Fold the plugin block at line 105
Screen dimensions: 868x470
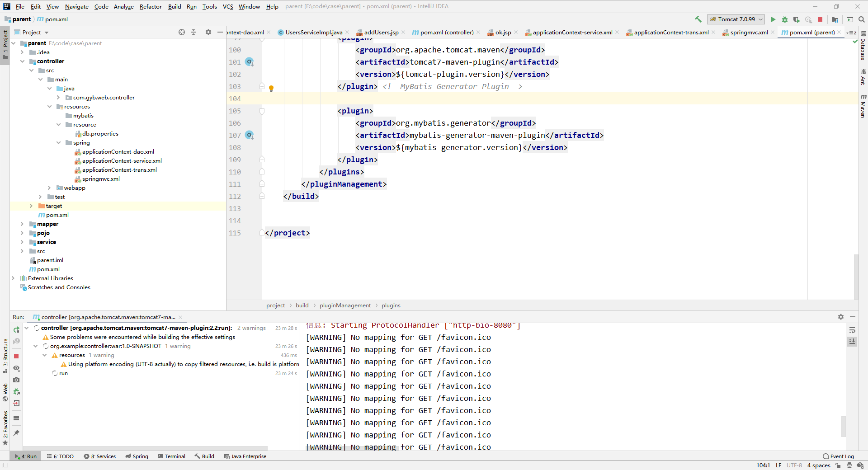[x=262, y=111]
